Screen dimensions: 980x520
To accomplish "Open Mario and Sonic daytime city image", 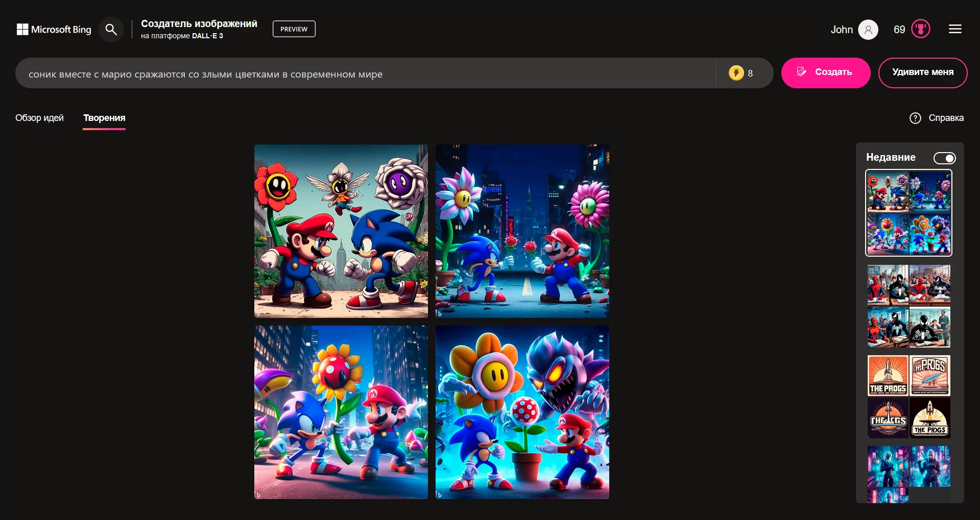I will pyautogui.click(x=341, y=231).
